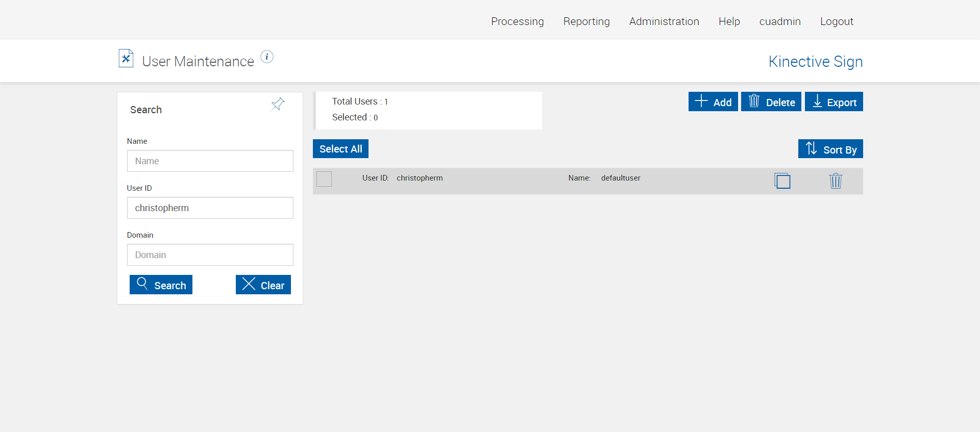Click the magnifier Search button
This screenshot has width=980, height=432.
coord(161,285)
